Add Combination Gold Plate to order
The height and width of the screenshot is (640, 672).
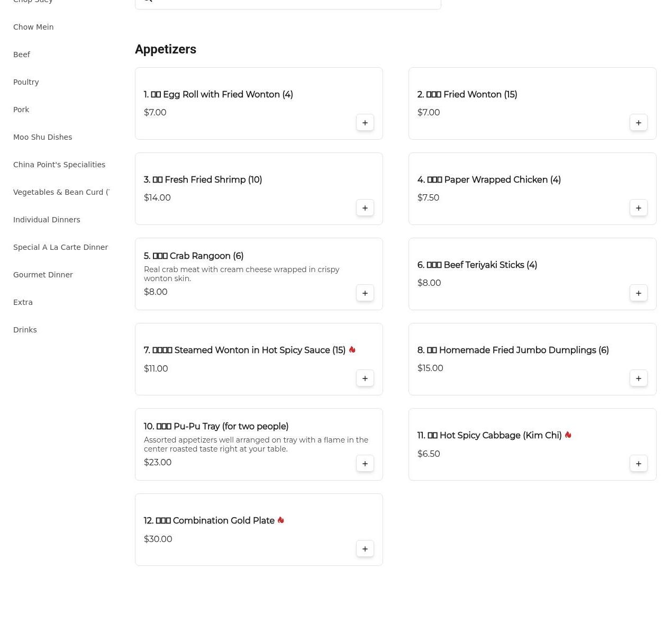point(365,549)
